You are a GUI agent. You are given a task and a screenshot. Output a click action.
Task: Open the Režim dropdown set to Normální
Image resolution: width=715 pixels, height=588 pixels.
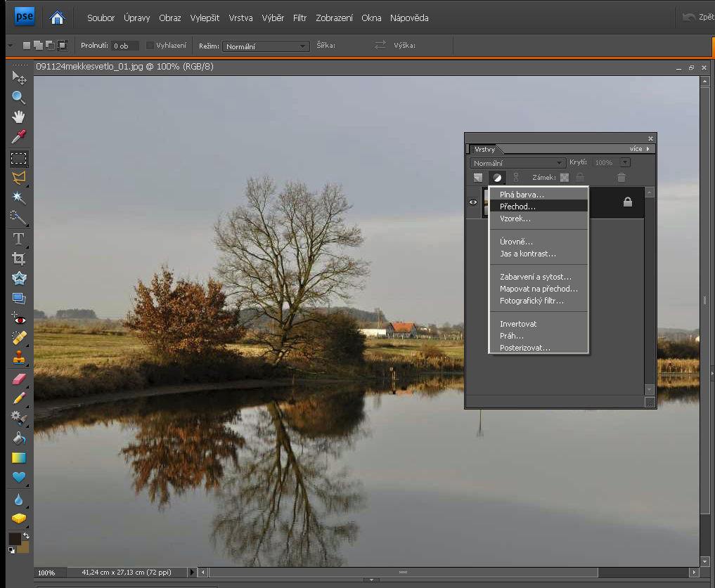[x=266, y=46]
